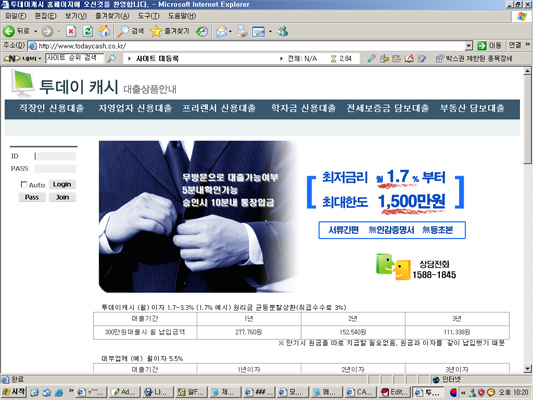
Task: Open the Mail envelope icon
Action: coord(222,32)
